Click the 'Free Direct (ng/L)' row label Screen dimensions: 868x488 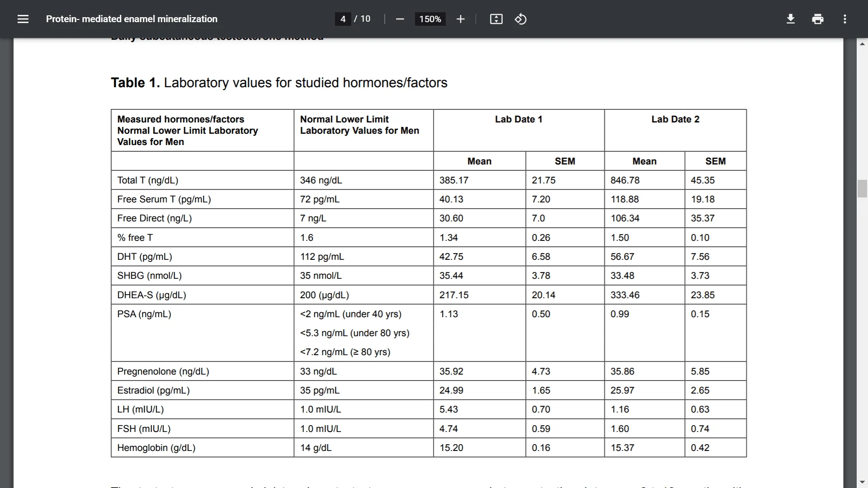pyautogui.click(x=155, y=218)
